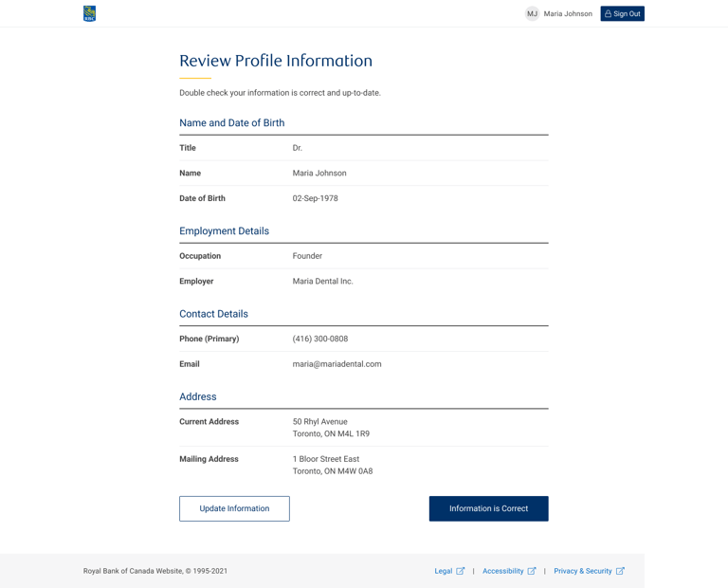728x588 pixels.
Task: Click the Employer label
Action: (196, 281)
